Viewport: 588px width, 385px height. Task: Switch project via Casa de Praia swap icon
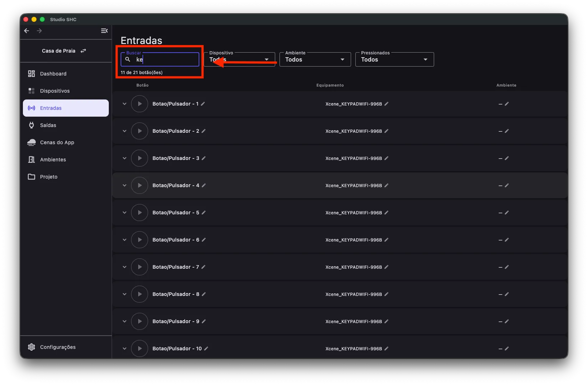point(83,51)
